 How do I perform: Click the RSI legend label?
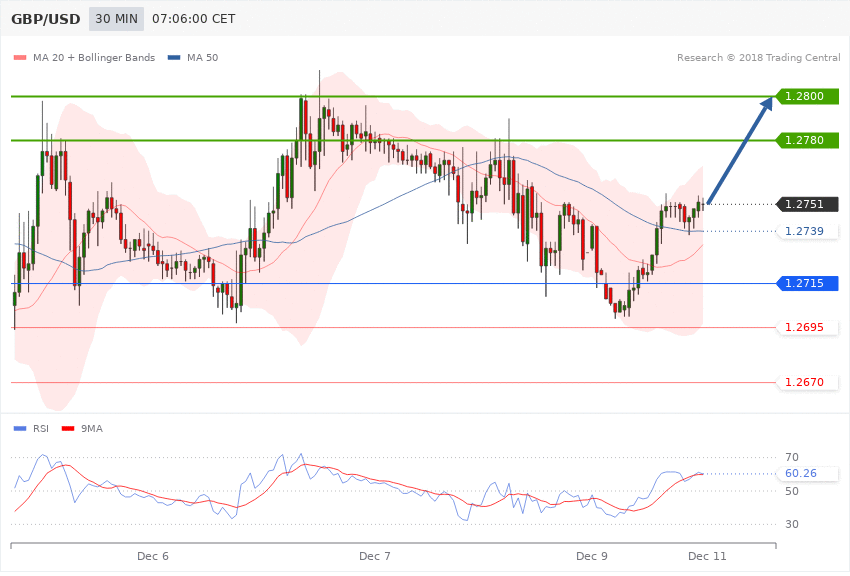coord(41,429)
